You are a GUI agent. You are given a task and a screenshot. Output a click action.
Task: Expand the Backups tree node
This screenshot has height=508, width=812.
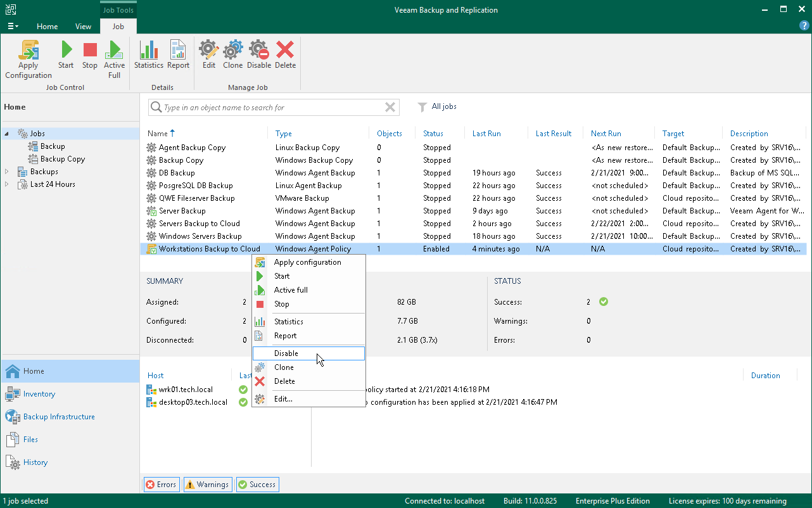tap(7, 172)
